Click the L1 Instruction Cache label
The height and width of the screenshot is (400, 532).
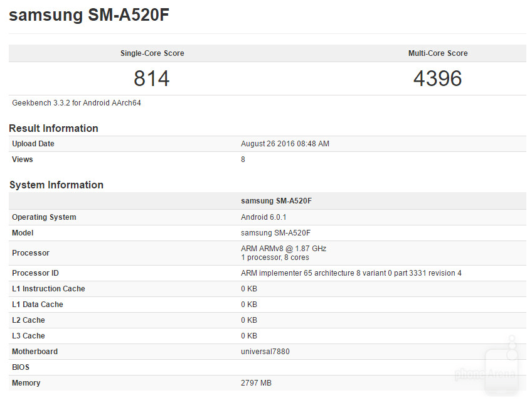click(48, 288)
